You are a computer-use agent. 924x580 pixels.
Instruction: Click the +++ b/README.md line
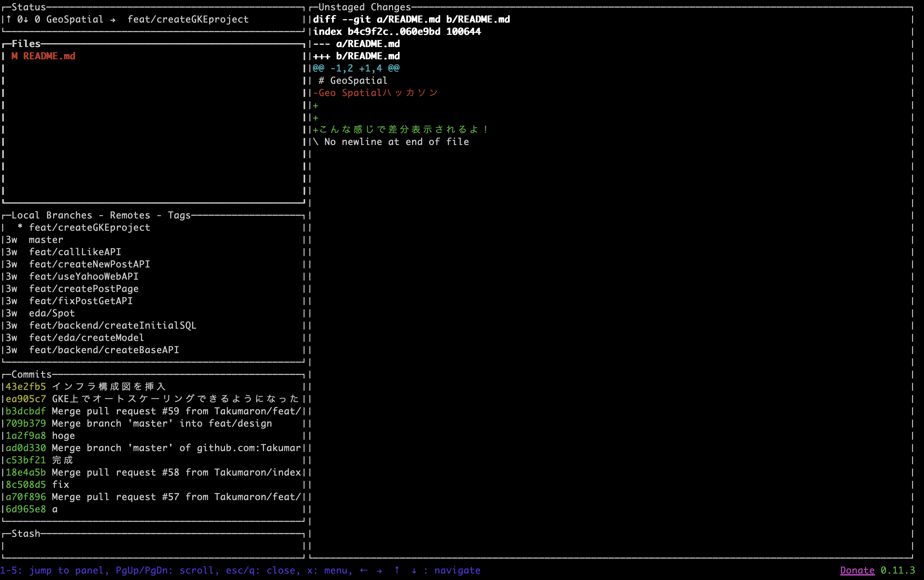click(356, 56)
